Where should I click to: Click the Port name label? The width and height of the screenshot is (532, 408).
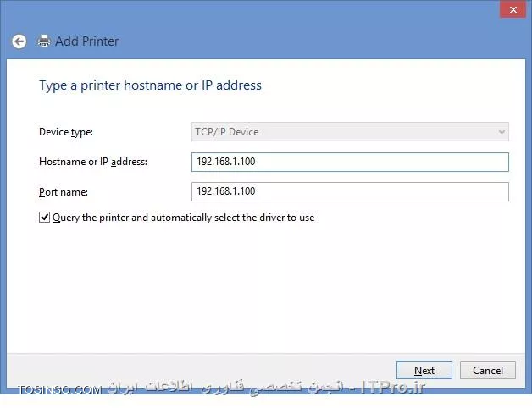tap(64, 192)
